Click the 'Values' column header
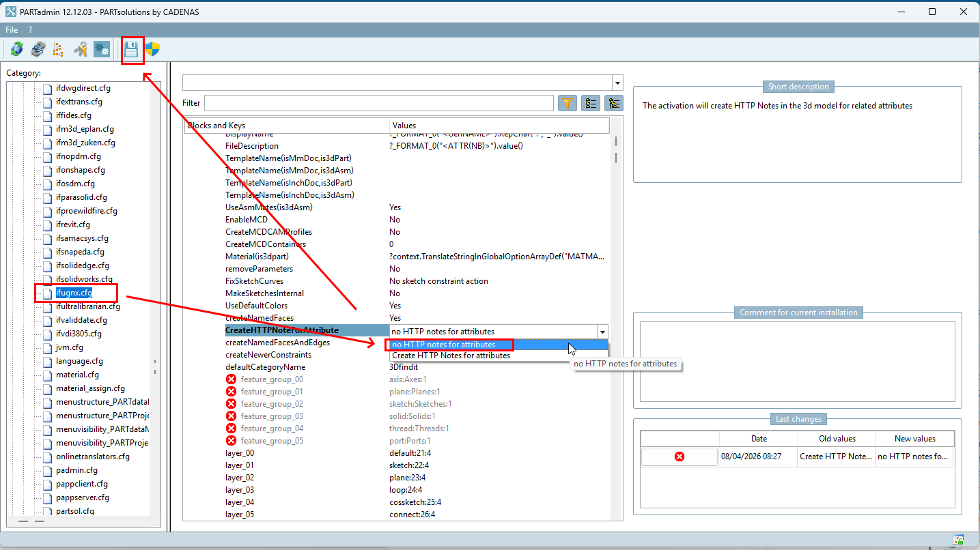The image size is (980, 550). tap(499, 126)
